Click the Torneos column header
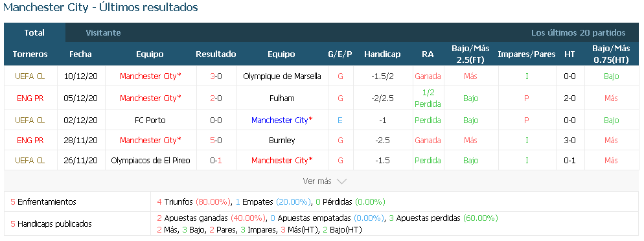Viewport: 644px width, 241px height. (x=30, y=54)
